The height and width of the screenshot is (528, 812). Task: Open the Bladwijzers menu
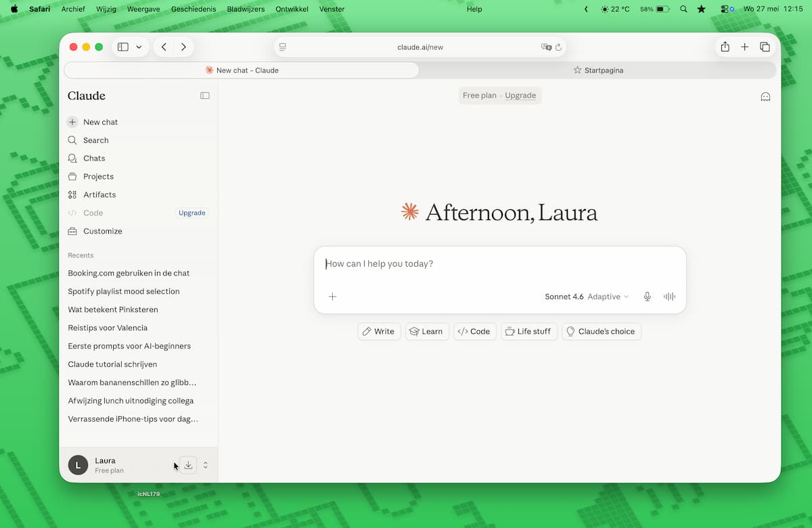pos(247,9)
